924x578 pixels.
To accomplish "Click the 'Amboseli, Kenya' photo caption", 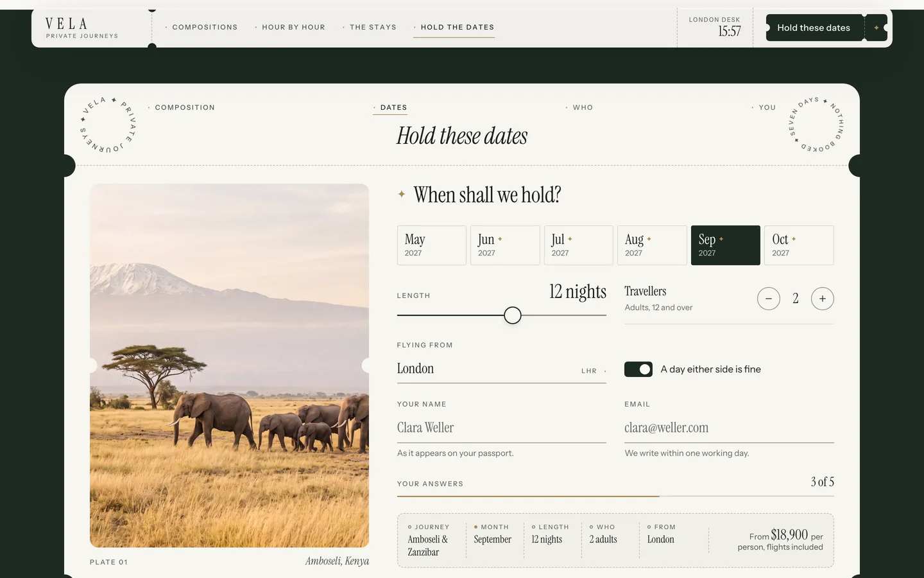I will click(337, 561).
